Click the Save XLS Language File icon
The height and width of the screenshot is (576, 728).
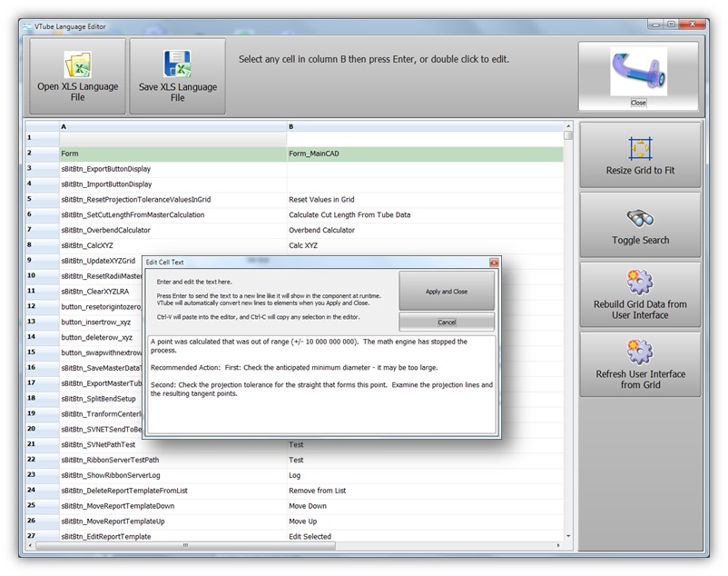(x=177, y=65)
